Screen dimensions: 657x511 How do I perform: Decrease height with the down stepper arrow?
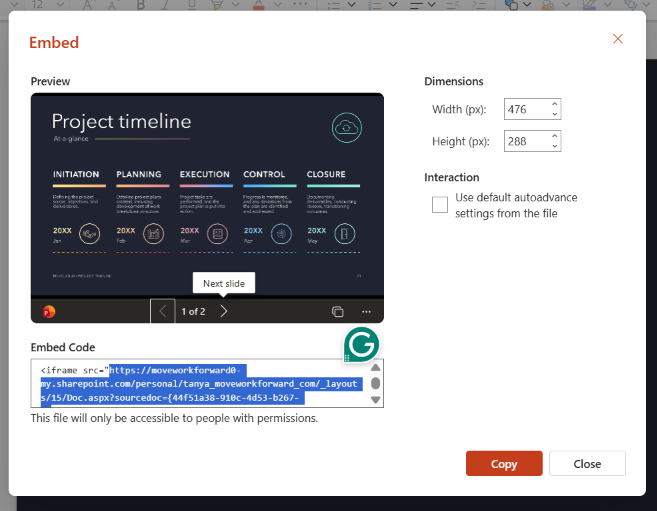pos(555,146)
